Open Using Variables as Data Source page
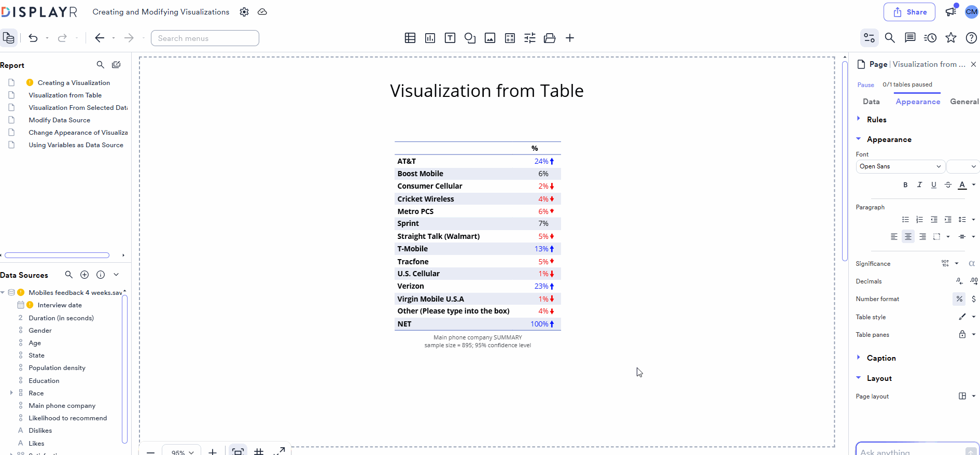Screen dimensions: 980x455 pos(76,145)
